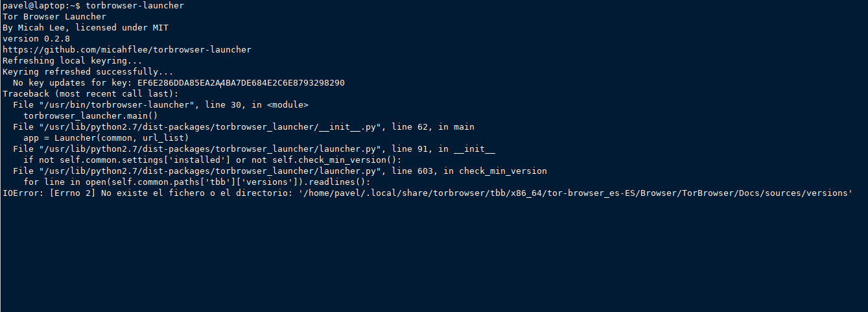Click the "Tor Browser Launcher" title line
Screen dimensions: 868x312
54,16
